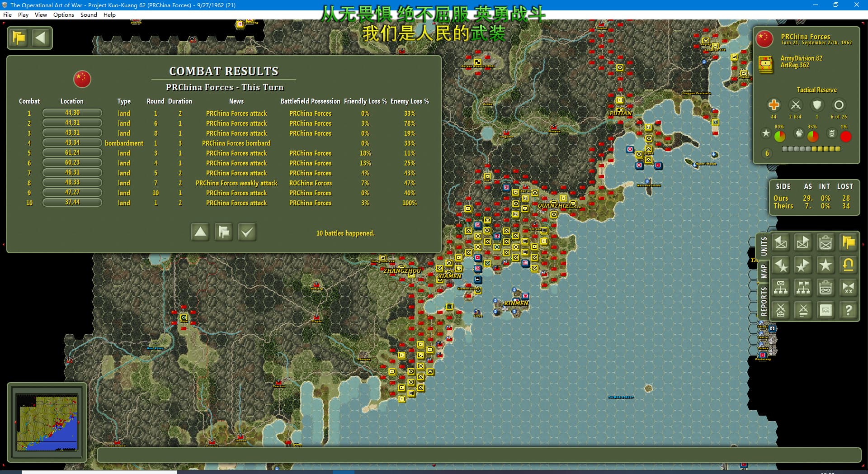Click the ZHANGZHOU city label on map
868x474 pixels.
pos(402,270)
